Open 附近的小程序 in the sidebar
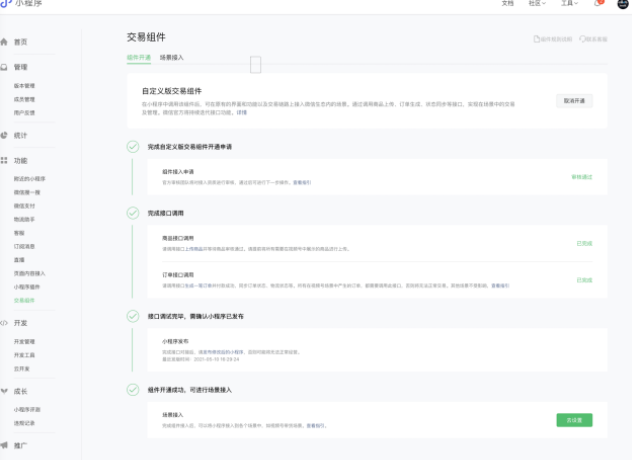632x460 pixels. pos(29,179)
